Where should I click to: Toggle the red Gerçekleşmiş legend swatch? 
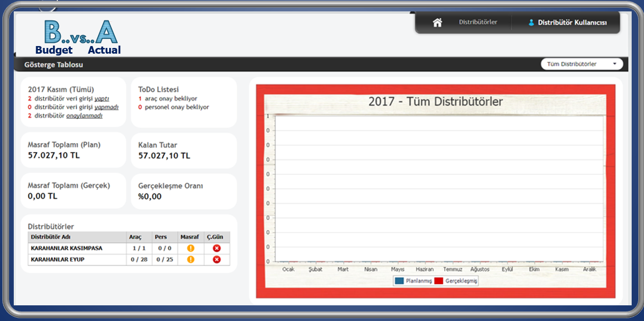(439, 281)
